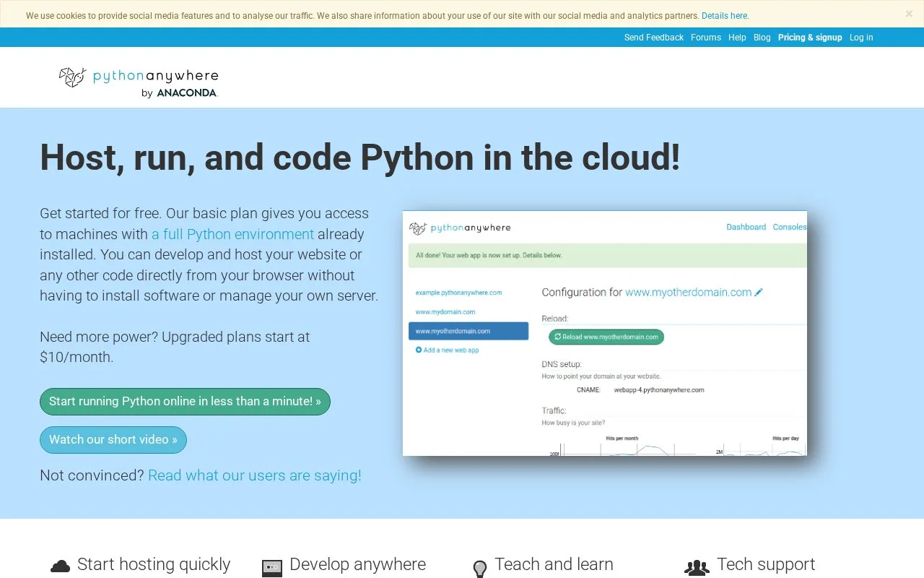
Task: Click the lightbulb icon beside Teach and learn
Action: coord(480,569)
